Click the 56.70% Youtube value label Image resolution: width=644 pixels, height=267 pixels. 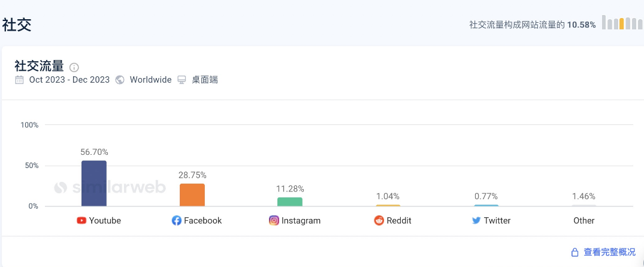94,152
